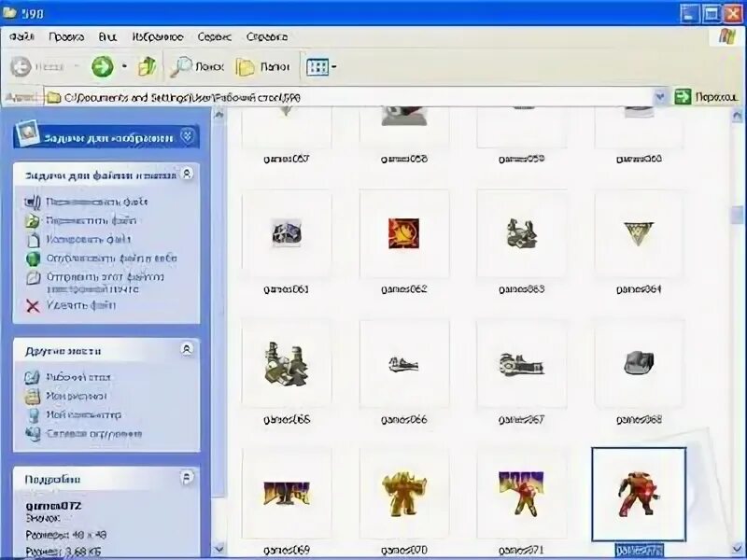
Task: Show the Folders (Папки) pane
Action: [x=262, y=67]
